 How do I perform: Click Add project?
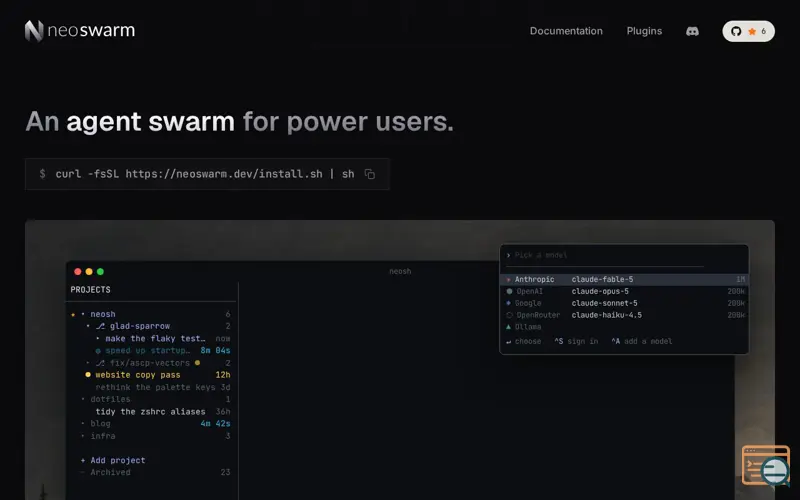pos(113,461)
